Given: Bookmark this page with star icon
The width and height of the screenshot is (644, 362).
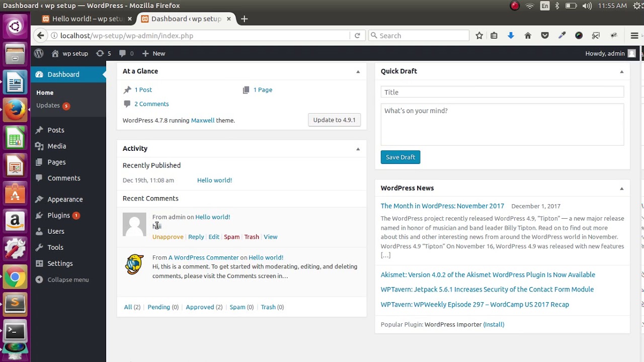Looking at the screenshot, I should (x=479, y=36).
